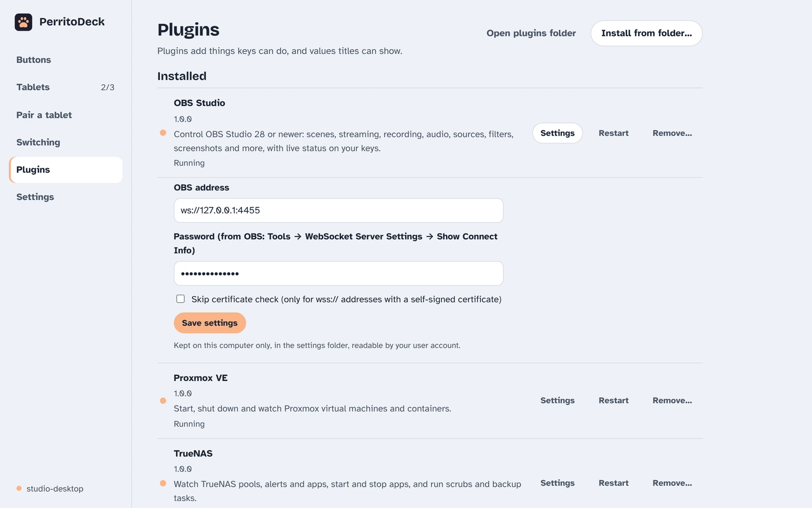Remove the OBS Studio plugin
Screen dimensions: 812x508
coord(672,133)
